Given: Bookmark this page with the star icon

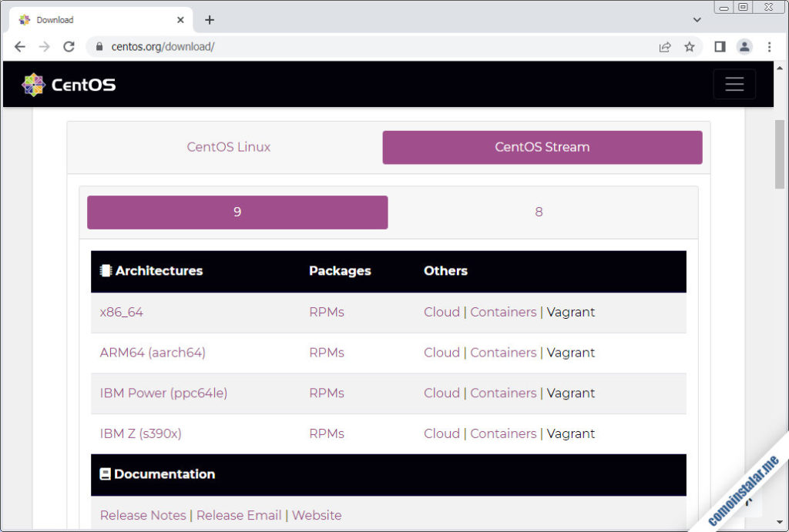Looking at the screenshot, I should (x=690, y=47).
